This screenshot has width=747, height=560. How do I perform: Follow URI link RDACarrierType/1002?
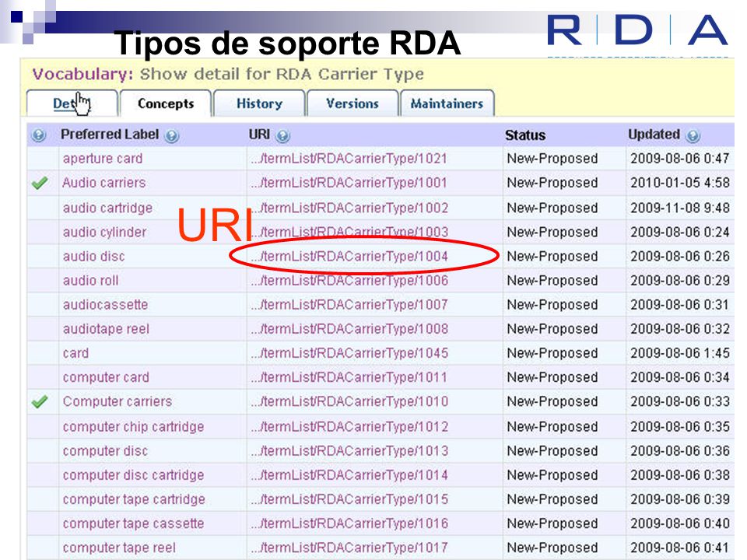point(349,208)
